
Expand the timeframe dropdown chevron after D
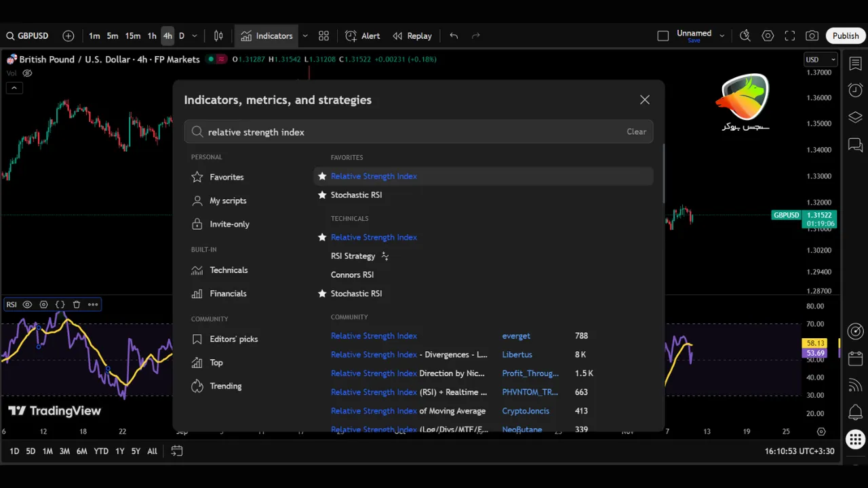click(x=195, y=36)
